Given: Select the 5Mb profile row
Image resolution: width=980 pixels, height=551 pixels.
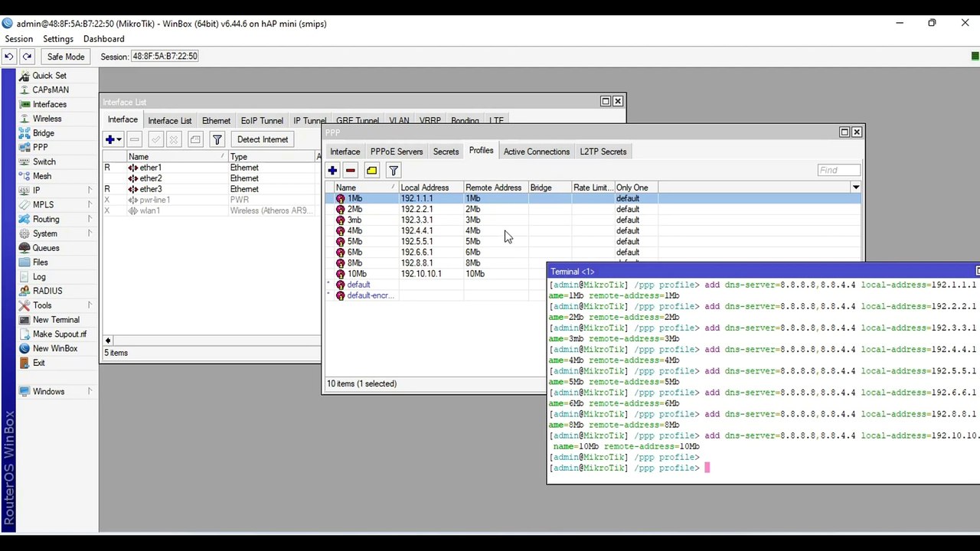Looking at the screenshot, I should (x=593, y=241).
